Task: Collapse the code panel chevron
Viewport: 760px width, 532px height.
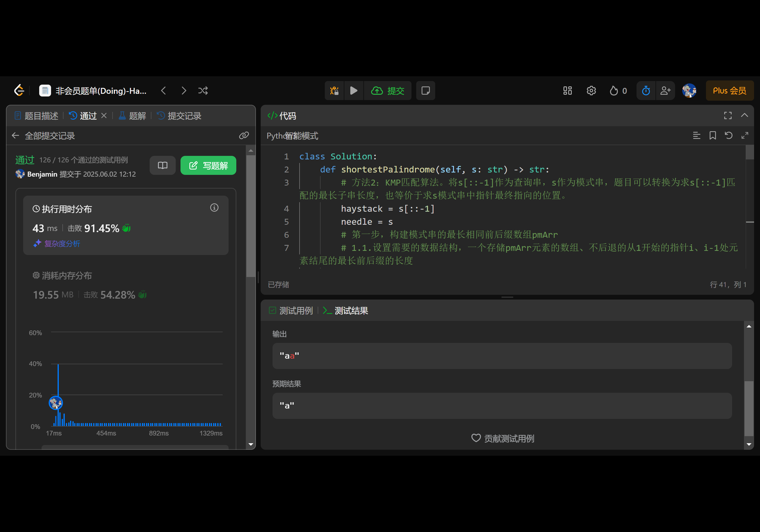Action: pyautogui.click(x=744, y=115)
